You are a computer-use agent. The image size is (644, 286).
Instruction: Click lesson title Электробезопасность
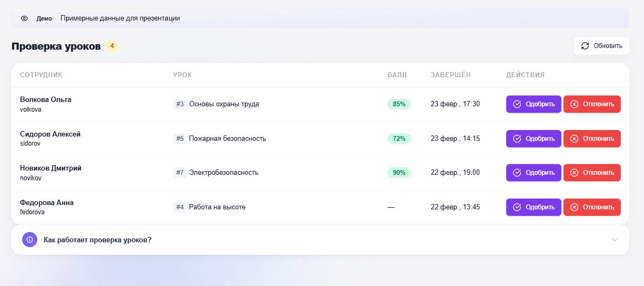click(x=224, y=173)
